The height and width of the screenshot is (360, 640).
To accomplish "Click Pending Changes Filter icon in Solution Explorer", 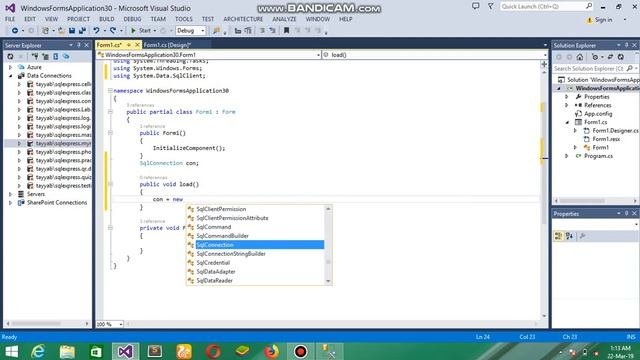I will [x=595, y=57].
